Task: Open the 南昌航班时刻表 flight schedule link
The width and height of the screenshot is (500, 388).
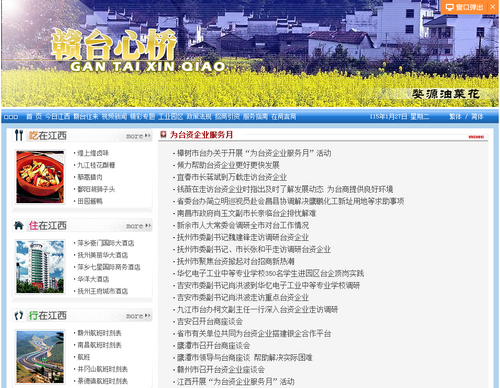Action: [x=99, y=345]
